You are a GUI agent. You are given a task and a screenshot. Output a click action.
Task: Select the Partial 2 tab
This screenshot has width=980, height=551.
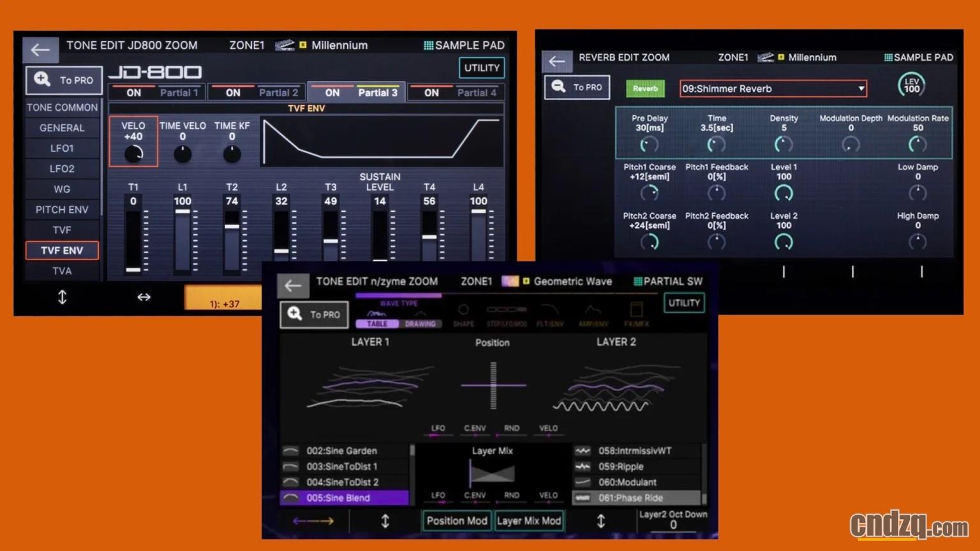coord(278,92)
